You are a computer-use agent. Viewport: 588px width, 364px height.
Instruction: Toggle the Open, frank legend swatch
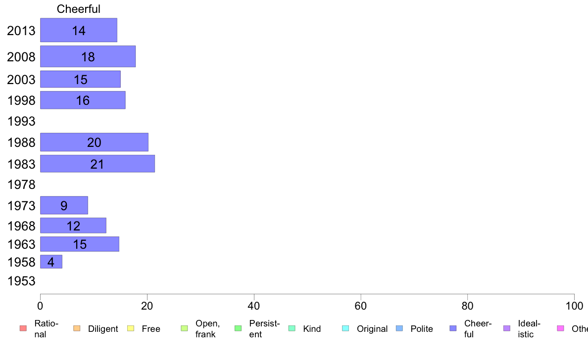point(184,328)
